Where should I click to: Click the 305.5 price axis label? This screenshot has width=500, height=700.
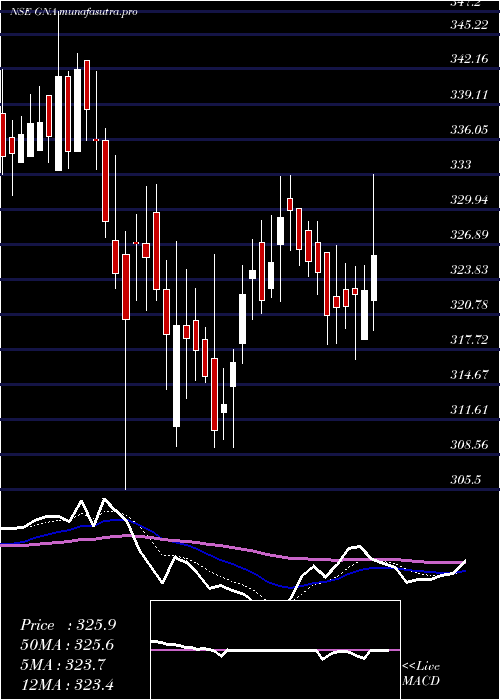[465, 480]
